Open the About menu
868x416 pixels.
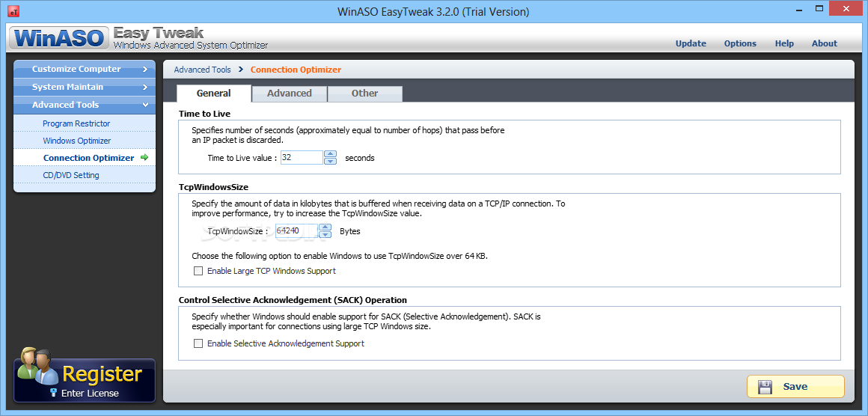click(x=825, y=43)
